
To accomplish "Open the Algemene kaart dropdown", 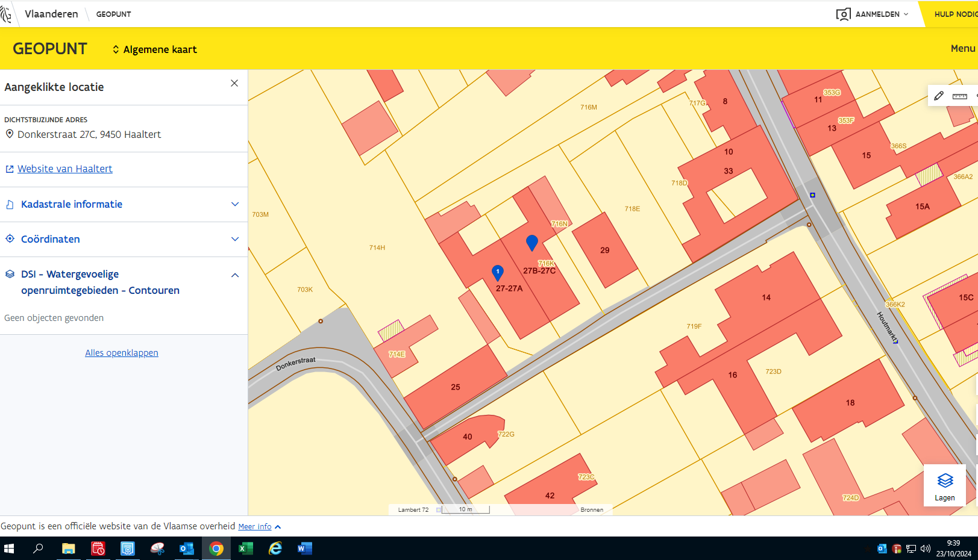I will 155,49.
